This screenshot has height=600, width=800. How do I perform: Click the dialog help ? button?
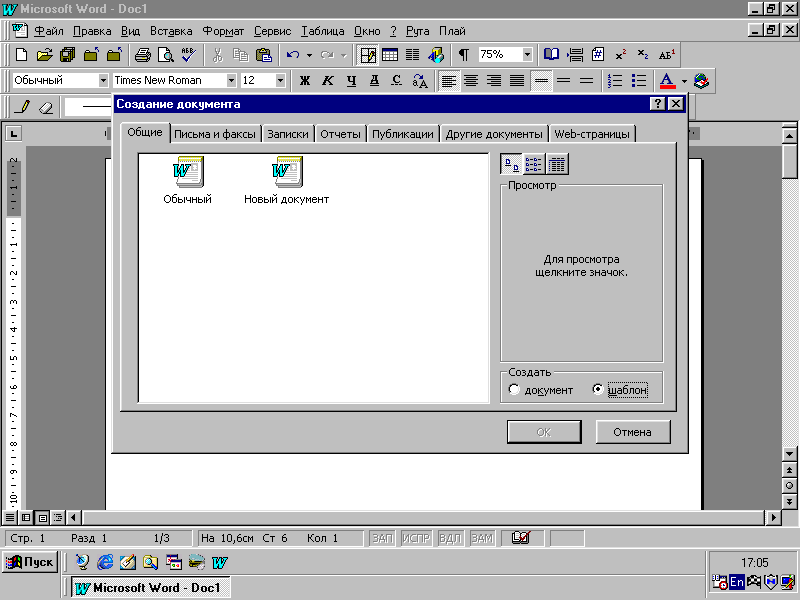pos(658,104)
